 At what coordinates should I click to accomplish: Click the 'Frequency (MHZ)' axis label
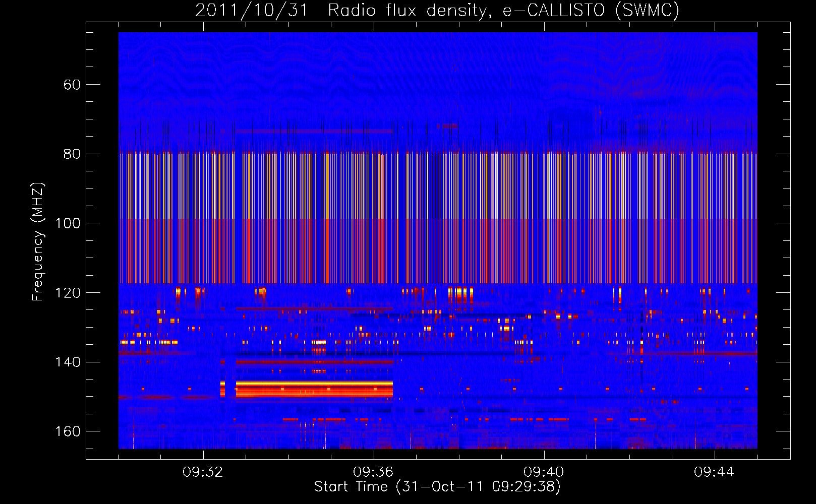(x=38, y=242)
